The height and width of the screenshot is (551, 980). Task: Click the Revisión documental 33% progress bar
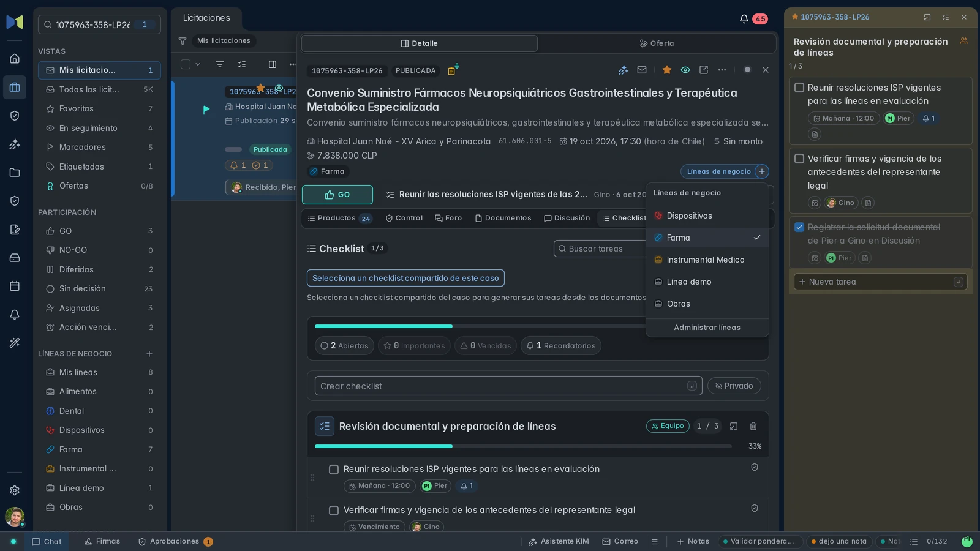coord(523,446)
